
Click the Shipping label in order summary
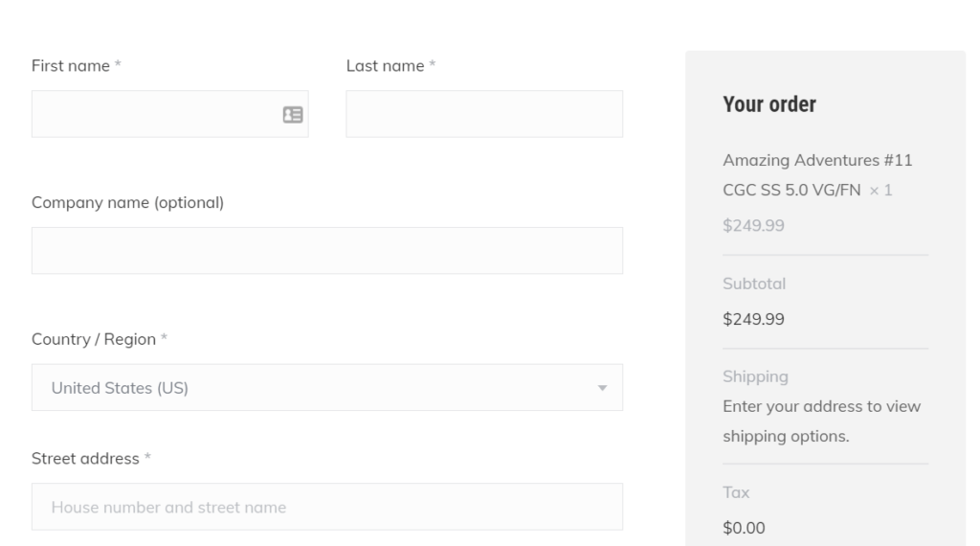coord(755,376)
